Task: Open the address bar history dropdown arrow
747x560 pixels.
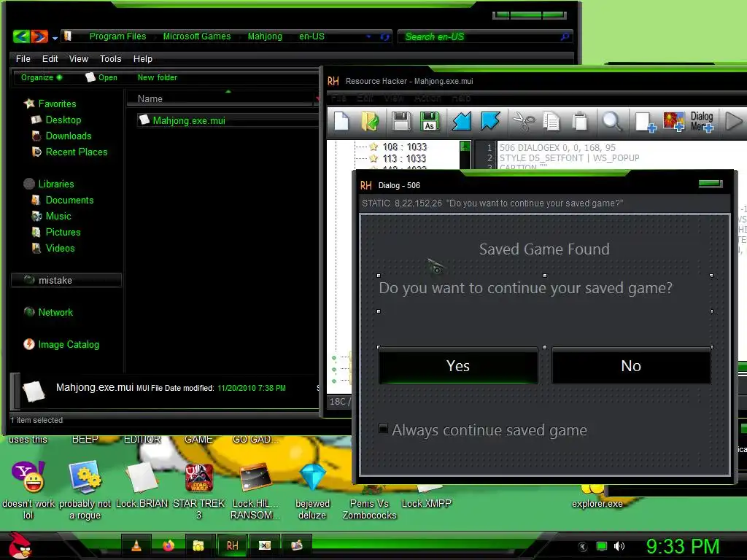Action: [x=368, y=36]
